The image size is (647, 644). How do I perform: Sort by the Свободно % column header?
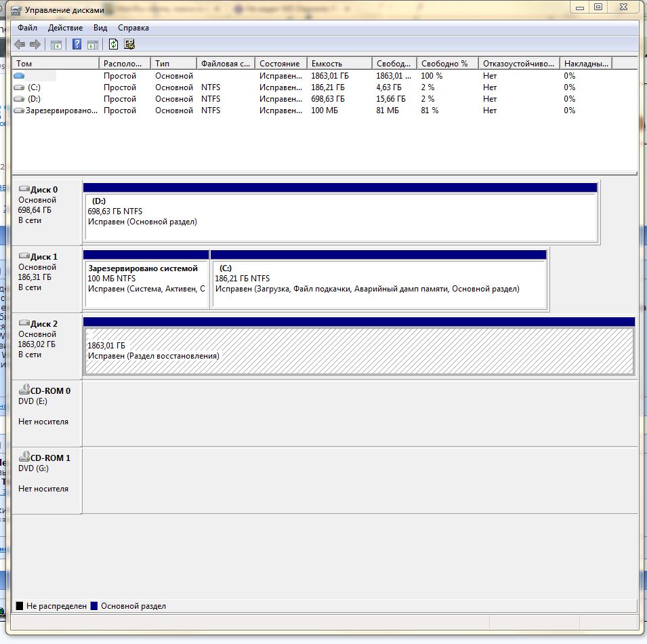coord(447,63)
